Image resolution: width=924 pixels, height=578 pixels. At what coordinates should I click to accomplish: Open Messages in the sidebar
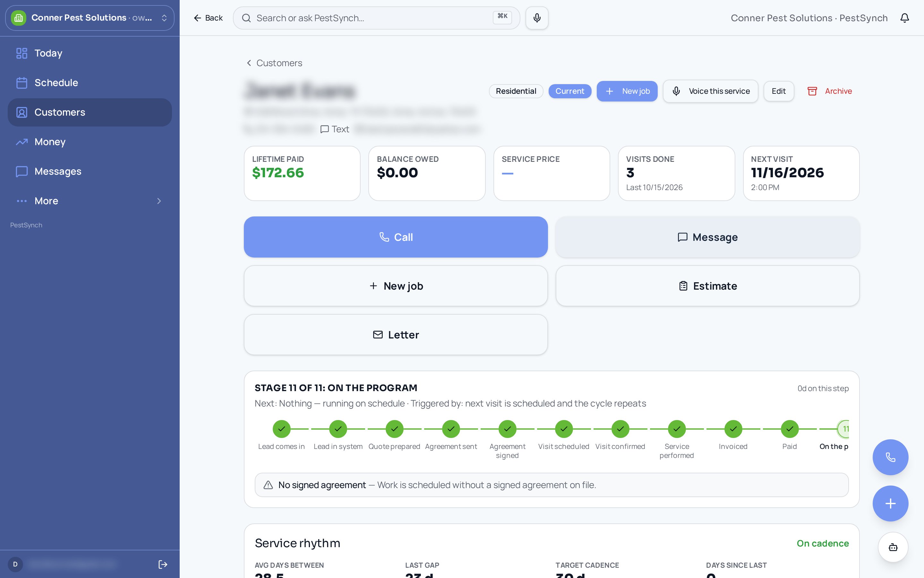[x=90, y=171]
